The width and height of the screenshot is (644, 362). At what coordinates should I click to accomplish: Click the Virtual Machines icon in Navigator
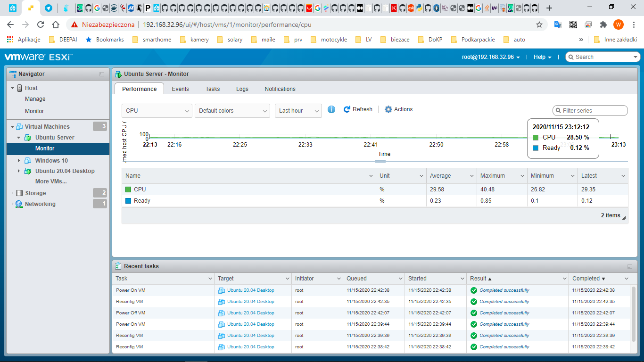point(19,127)
